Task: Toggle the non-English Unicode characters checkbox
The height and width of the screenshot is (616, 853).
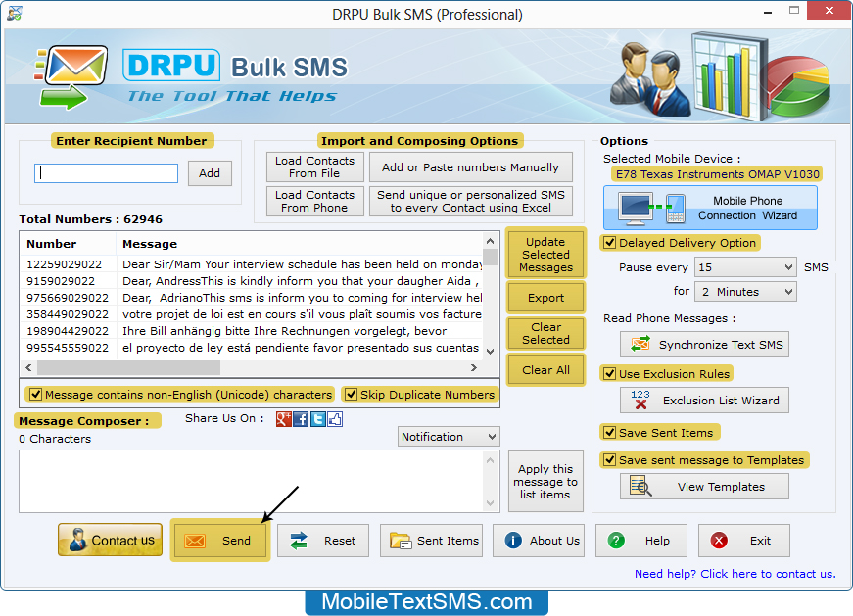Action: tap(36, 394)
